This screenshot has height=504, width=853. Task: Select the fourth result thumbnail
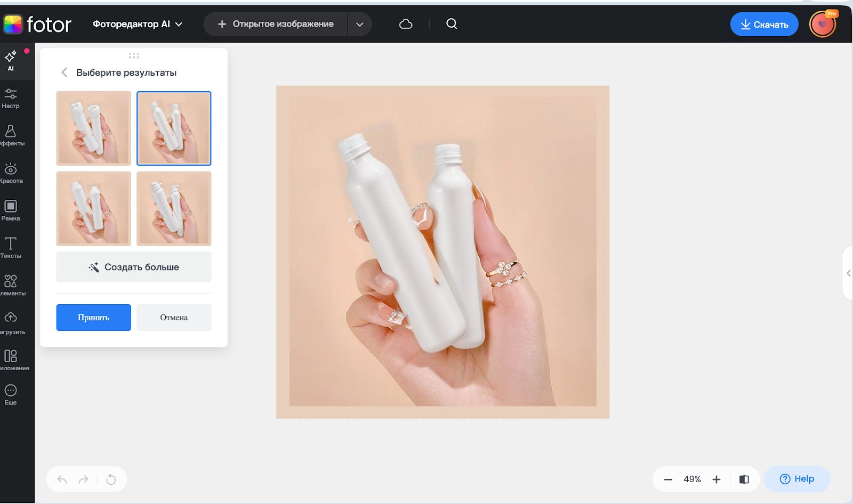[174, 209]
